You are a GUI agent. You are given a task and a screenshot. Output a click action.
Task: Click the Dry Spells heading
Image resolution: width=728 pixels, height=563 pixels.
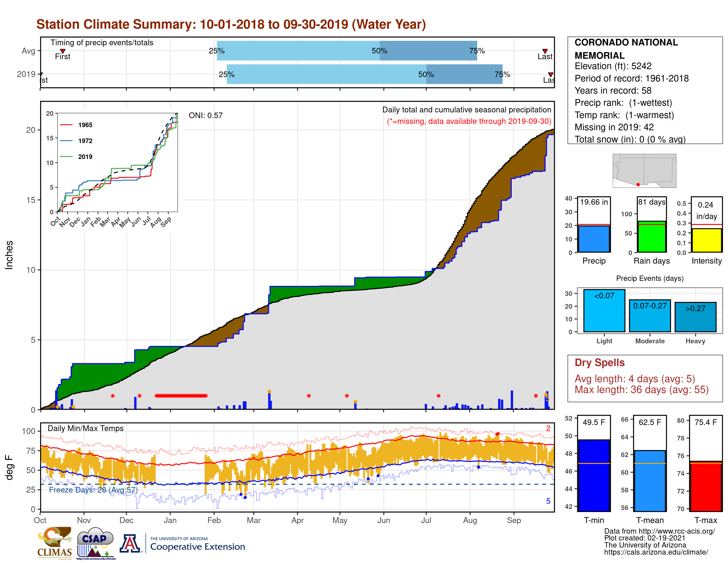[599, 363]
